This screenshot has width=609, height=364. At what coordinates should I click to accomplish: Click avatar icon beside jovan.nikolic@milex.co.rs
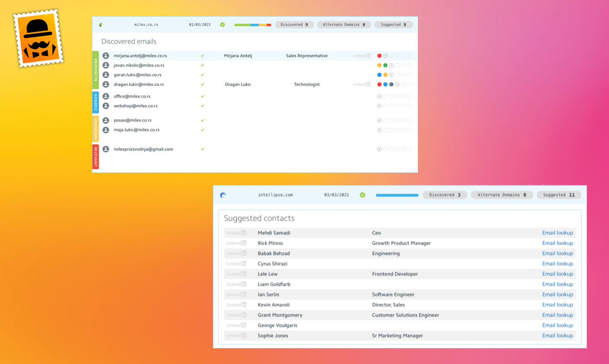[106, 65]
